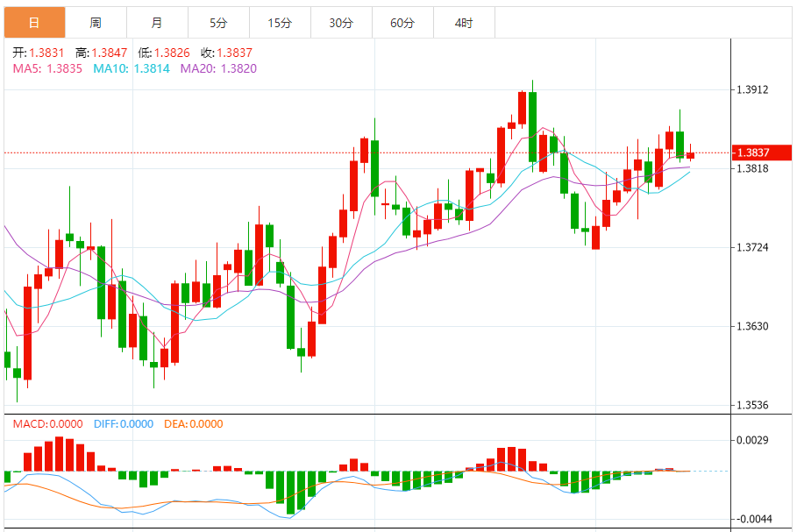Switch to the 周 weekly tab

(x=96, y=23)
